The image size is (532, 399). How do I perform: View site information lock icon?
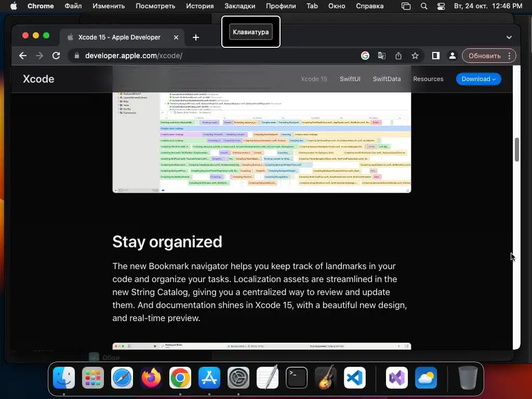coord(77,56)
